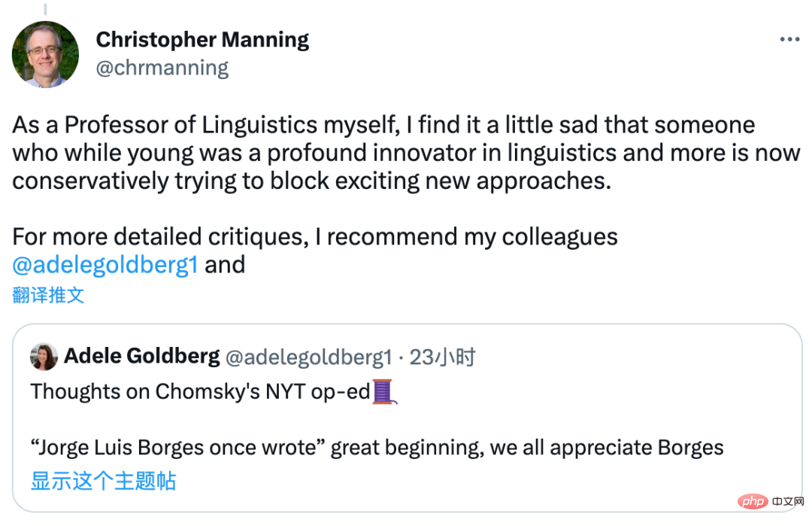Click the word "and" after the mention
The width and height of the screenshot is (812, 526).
click(x=225, y=265)
